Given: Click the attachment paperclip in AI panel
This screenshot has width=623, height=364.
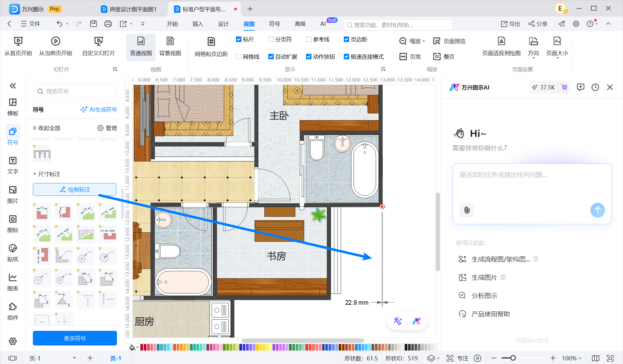Looking at the screenshot, I should click(467, 210).
